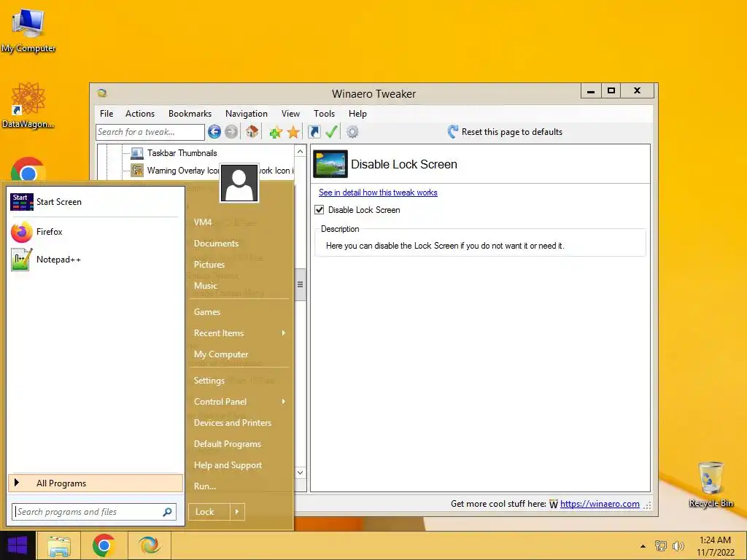Open the Navigation menu
The image size is (747, 560).
point(247,113)
